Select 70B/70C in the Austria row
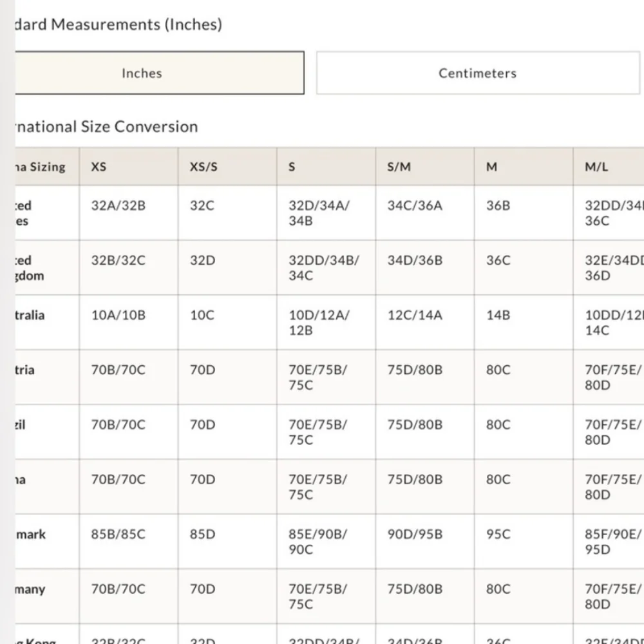The height and width of the screenshot is (644, 644). (129, 377)
